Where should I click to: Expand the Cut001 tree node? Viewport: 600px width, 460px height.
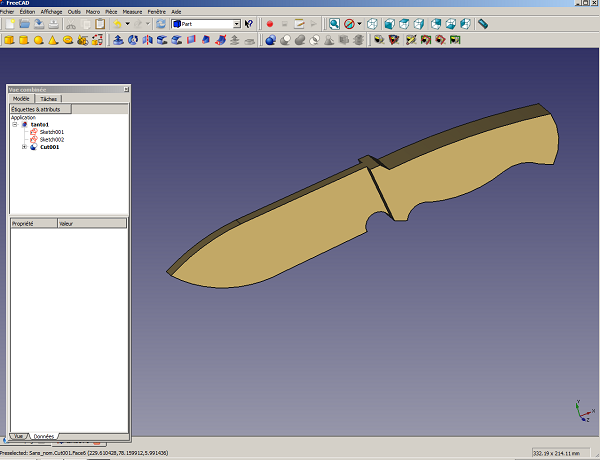[24, 147]
